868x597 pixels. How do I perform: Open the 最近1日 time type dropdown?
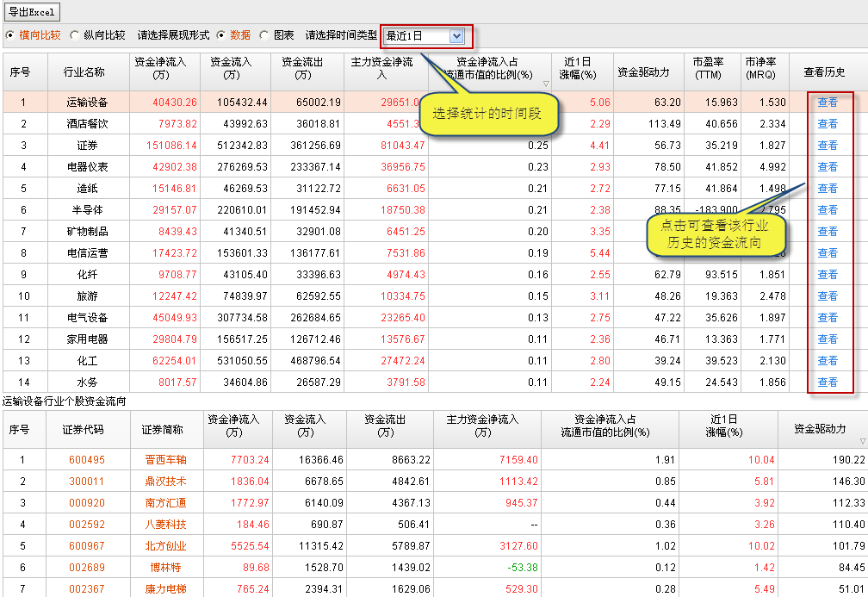pos(456,36)
